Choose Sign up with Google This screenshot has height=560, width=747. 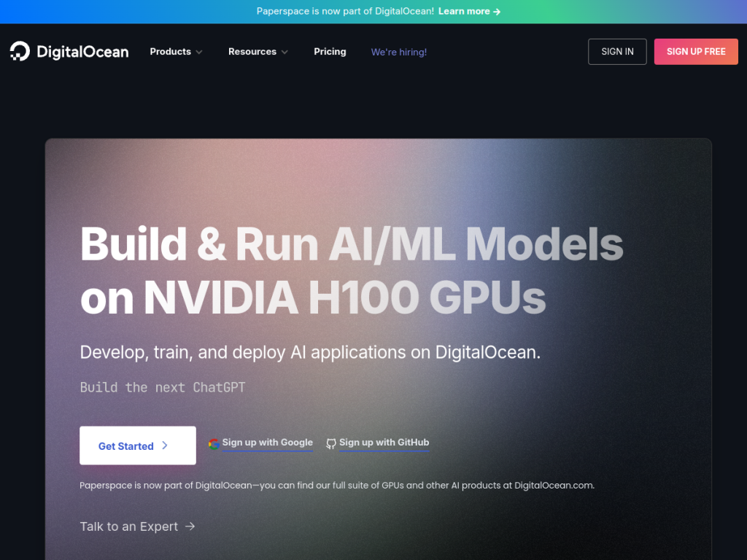pos(267,443)
